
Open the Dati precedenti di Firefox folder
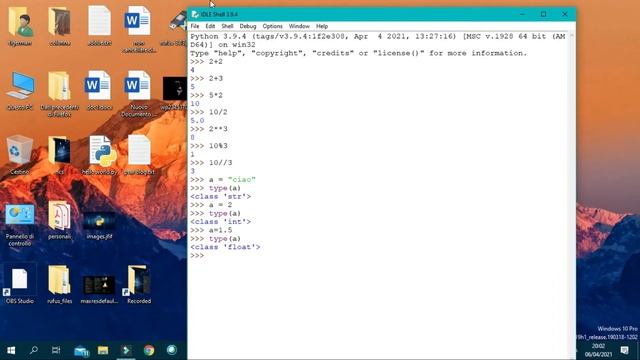60,94
